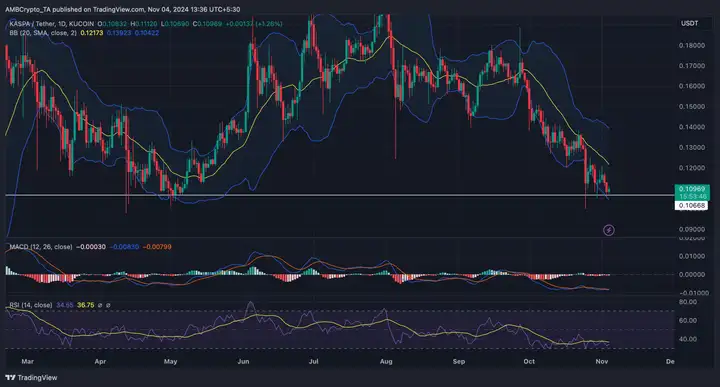720x387 pixels.
Task: Click the RSI axis label 60.00
Action: pyautogui.click(x=688, y=320)
